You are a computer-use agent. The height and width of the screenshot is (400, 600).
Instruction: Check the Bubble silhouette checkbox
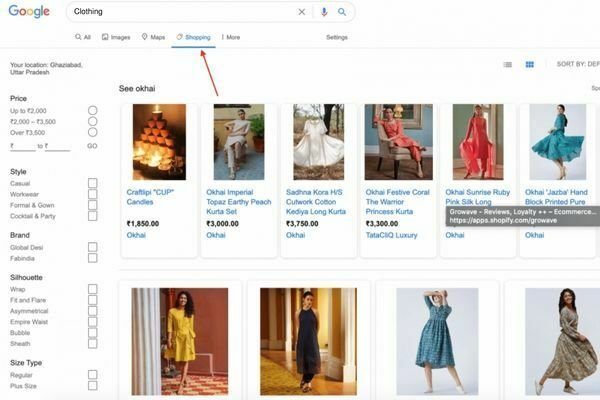[x=93, y=332]
